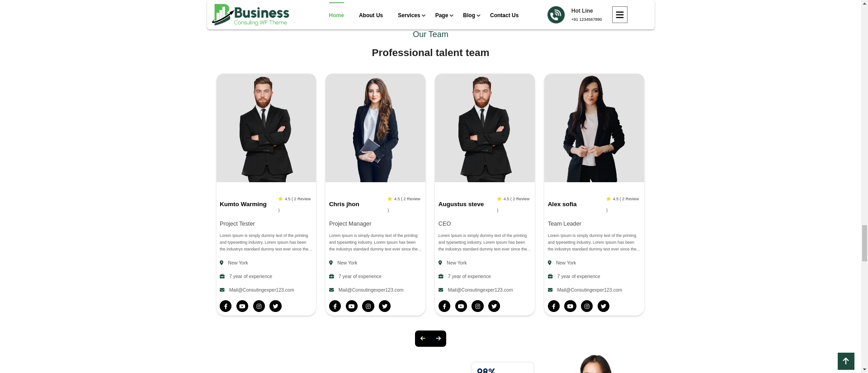Open Alex sofia's profile photo
The image size is (868, 373).
[594, 128]
